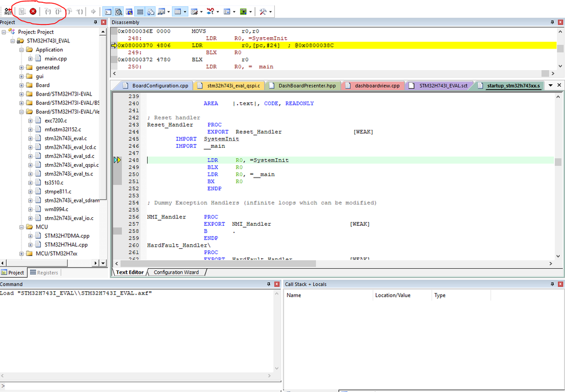Viewport: 565px width, 392px height.
Task: Open the dashboardview.cpp tab
Action: [x=373, y=86]
